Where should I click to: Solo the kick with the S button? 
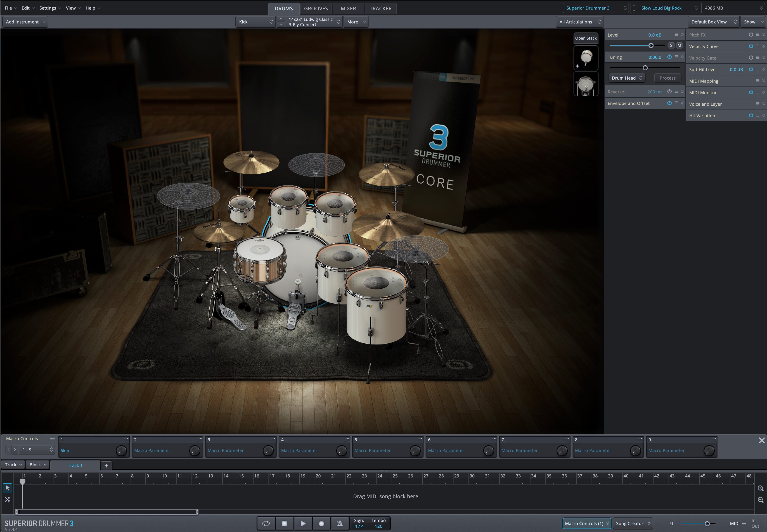[671, 45]
